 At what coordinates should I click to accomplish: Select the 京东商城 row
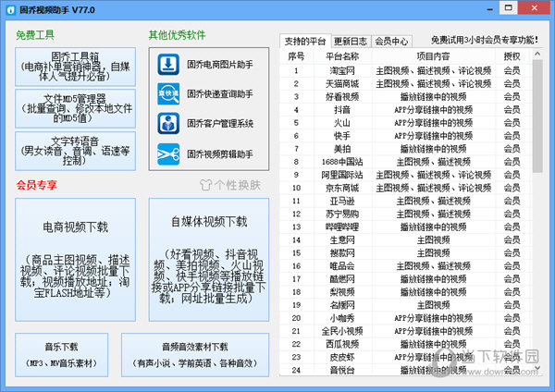pyautogui.click(x=406, y=188)
